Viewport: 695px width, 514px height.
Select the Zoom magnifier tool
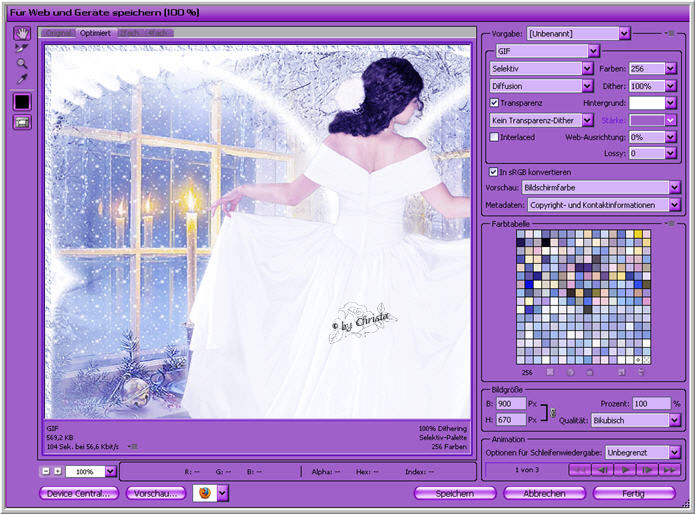tap(22, 63)
